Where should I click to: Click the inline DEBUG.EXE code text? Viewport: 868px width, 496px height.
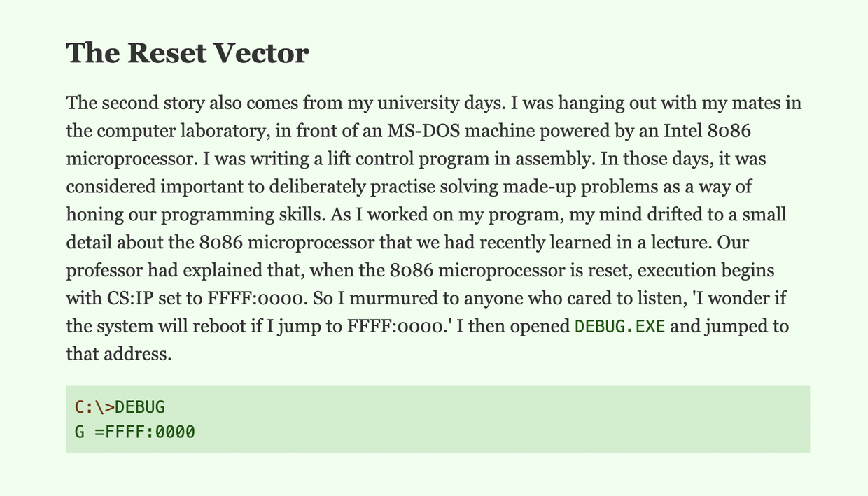click(x=619, y=327)
